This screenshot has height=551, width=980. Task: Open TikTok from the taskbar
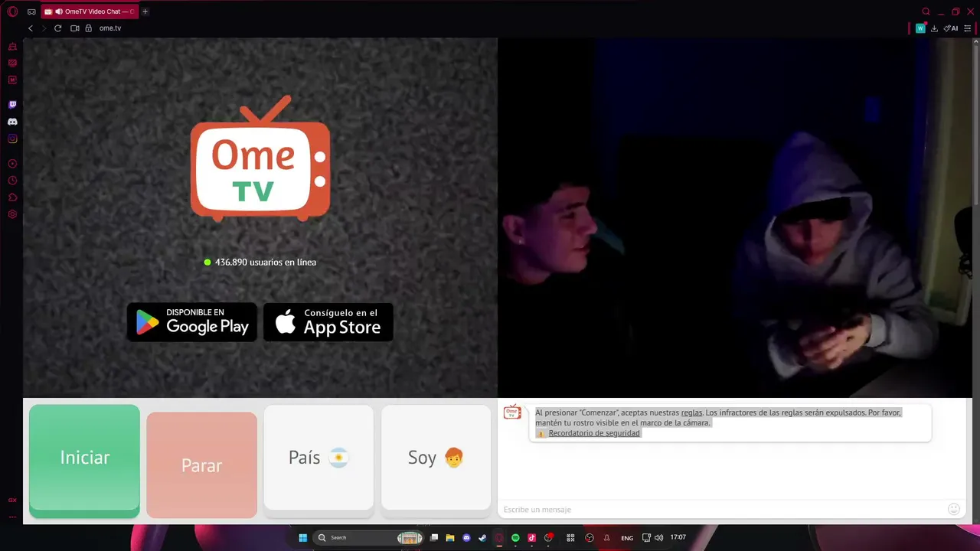pyautogui.click(x=531, y=538)
